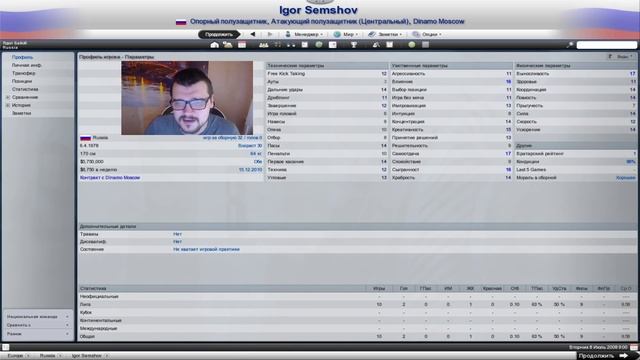Click the green ball icon beside the trophy
640x360 pixels.
click(319, 45)
